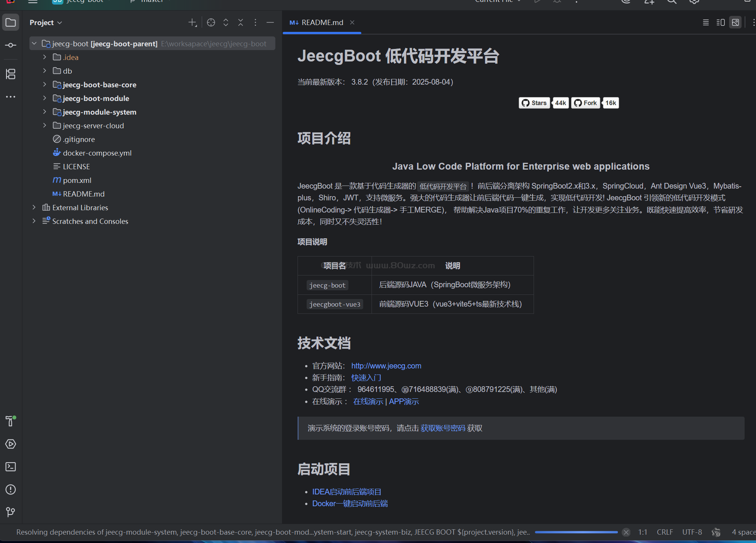Select the db folder label

[x=68, y=71]
